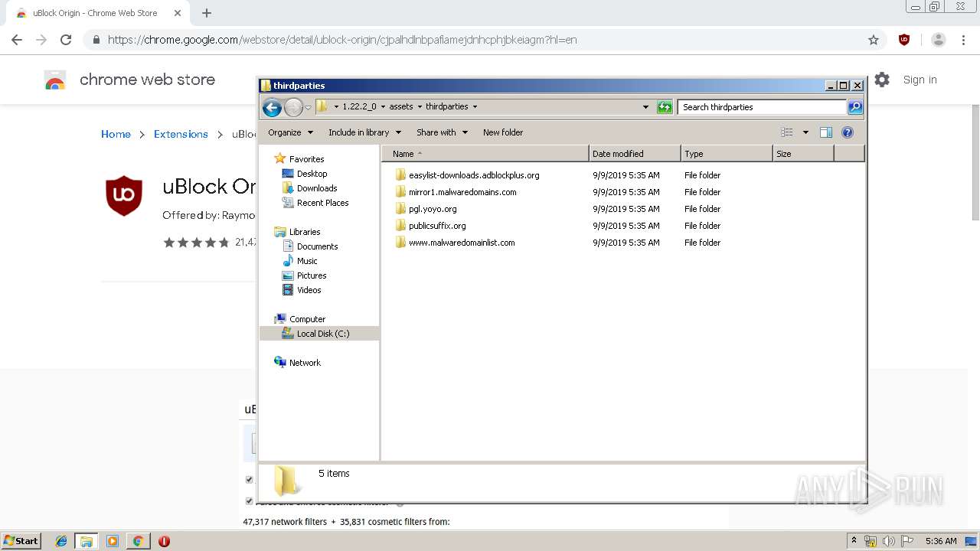Click Chrome back arrow
Image resolution: width=980 pixels, height=551 pixels.
(17, 40)
